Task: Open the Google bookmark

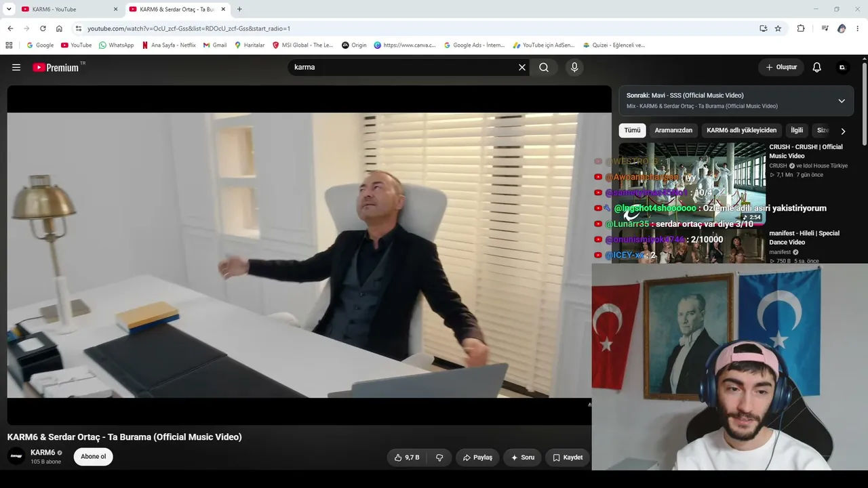Action: 40,45
